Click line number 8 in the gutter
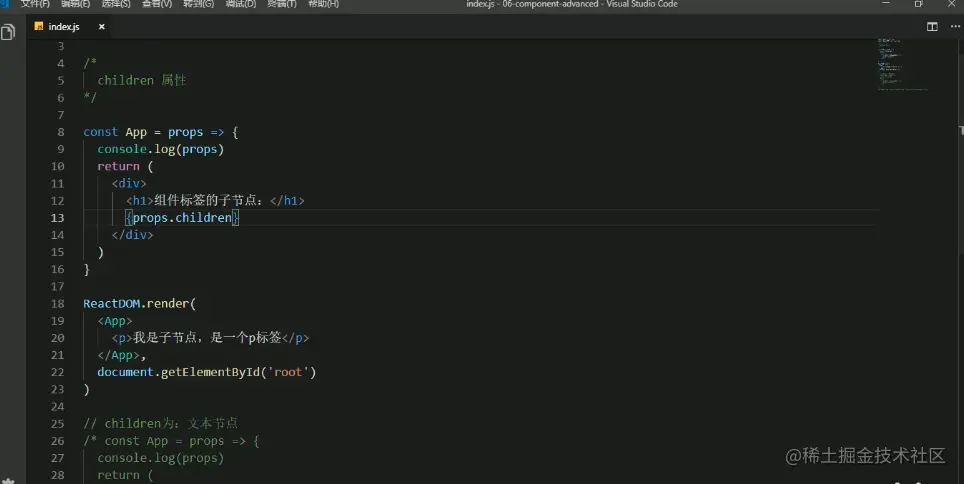964x484 pixels. pos(61,132)
